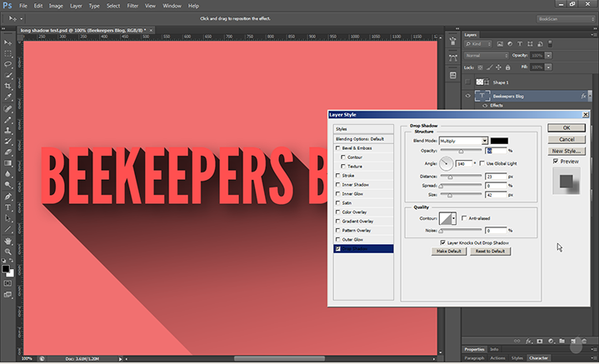599x364 pixels.
Task: Hide the Beekeepers Blog layer
Action: [x=467, y=97]
